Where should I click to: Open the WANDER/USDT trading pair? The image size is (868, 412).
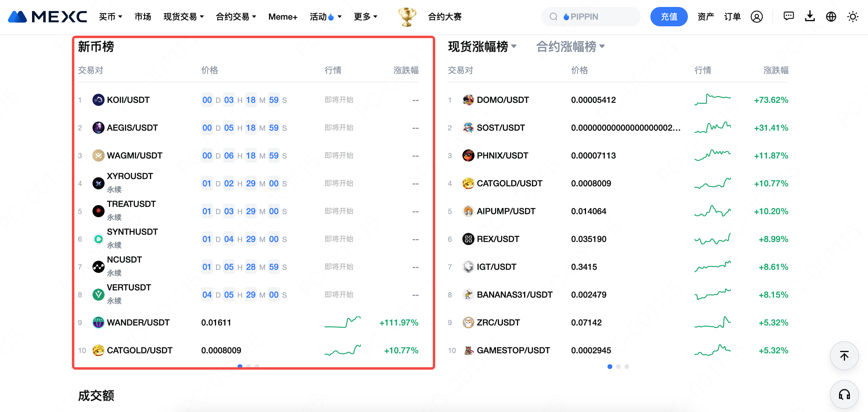[138, 322]
